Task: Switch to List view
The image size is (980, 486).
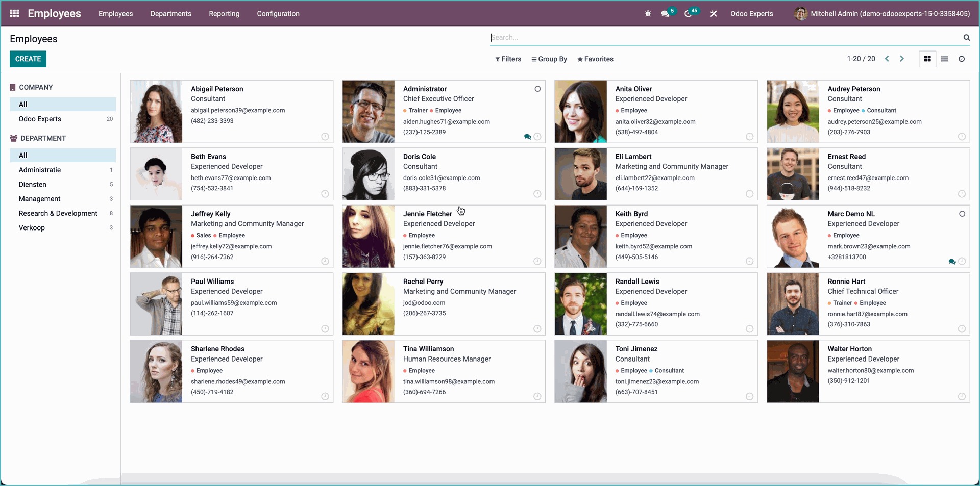Action: click(945, 59)
